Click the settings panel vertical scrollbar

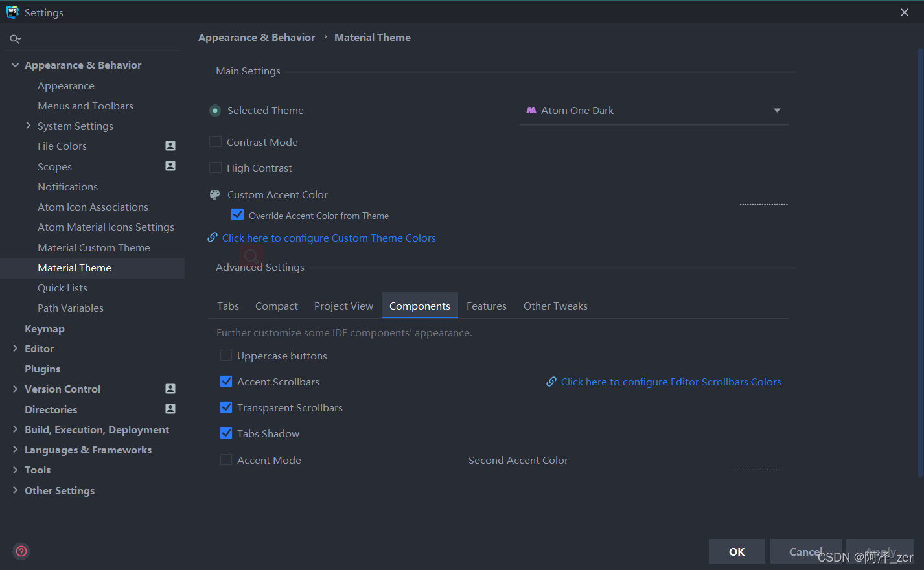(x=920, y=262)
